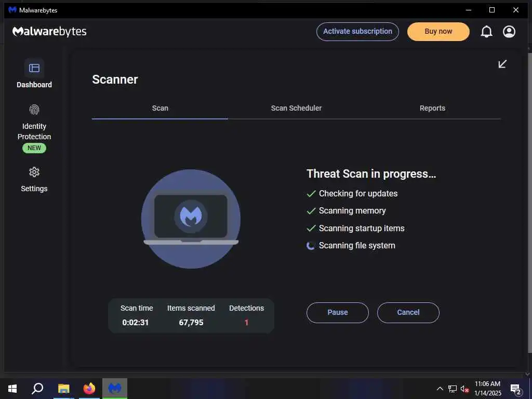This screenshot has width=532, height=399.
Task: Open the Dashboard sidebar icon
Action: [x=34, y=68]
